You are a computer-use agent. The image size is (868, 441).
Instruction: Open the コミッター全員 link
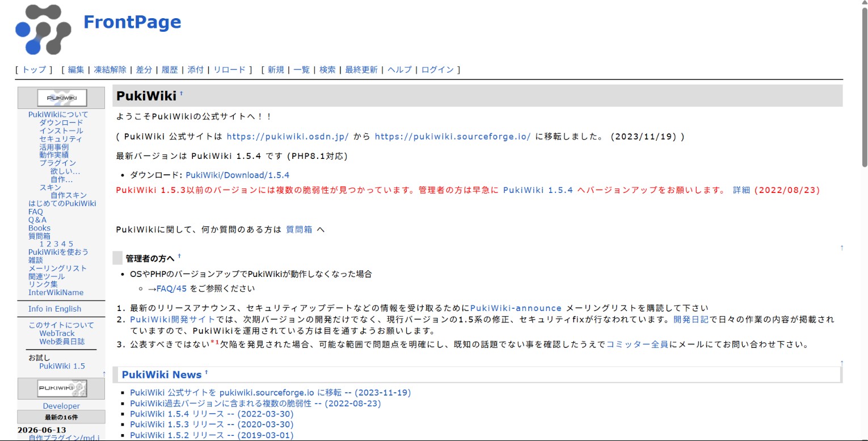tap(638, 345)
